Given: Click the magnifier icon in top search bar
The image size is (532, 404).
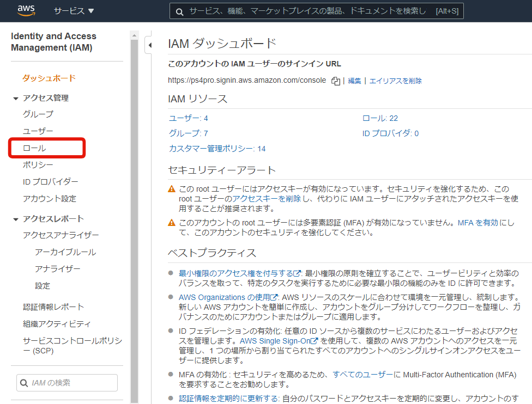Looking at the screenshot, I should (x=179, y=12).
